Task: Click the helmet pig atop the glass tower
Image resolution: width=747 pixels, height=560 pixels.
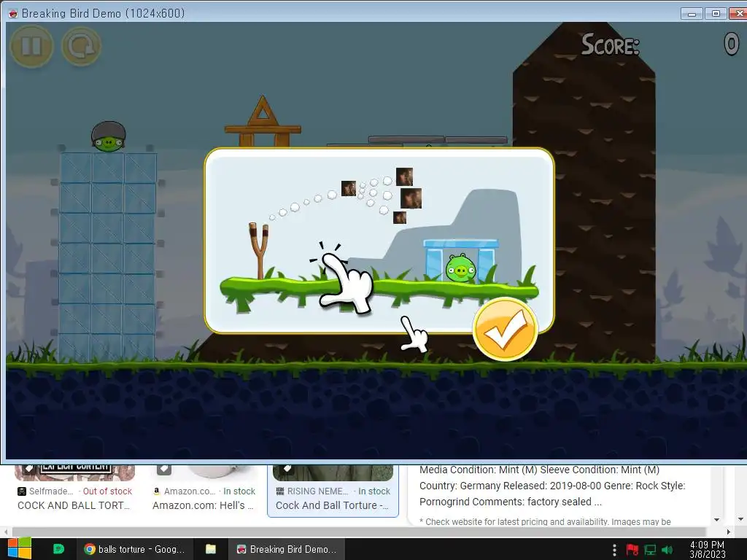Action: click(109, 136)
